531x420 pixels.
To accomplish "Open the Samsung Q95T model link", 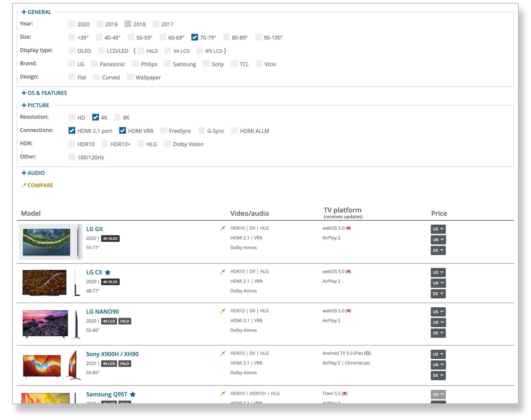I will [107, 394].
